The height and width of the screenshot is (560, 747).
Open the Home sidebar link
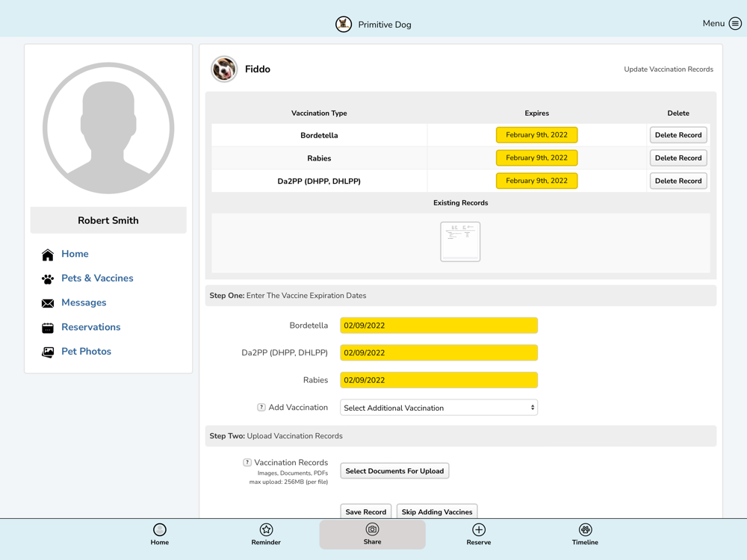pos(75,254)
